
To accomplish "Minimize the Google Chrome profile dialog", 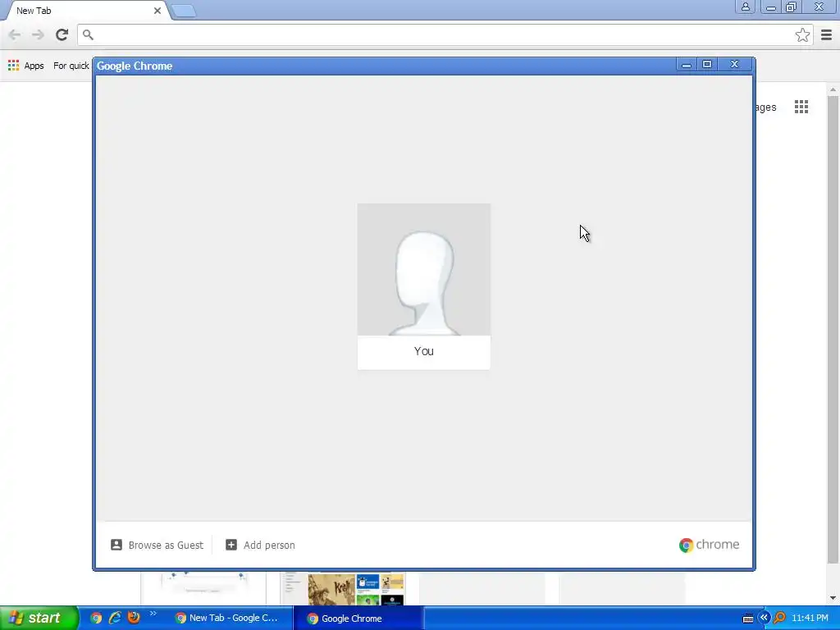I will coord(687,64).
